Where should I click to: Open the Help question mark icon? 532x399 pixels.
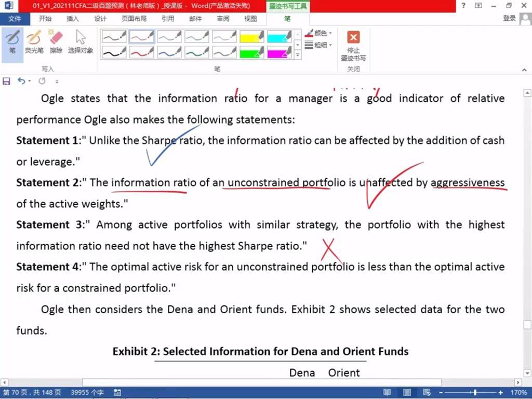pyautogui.click(x=463, y=6)
